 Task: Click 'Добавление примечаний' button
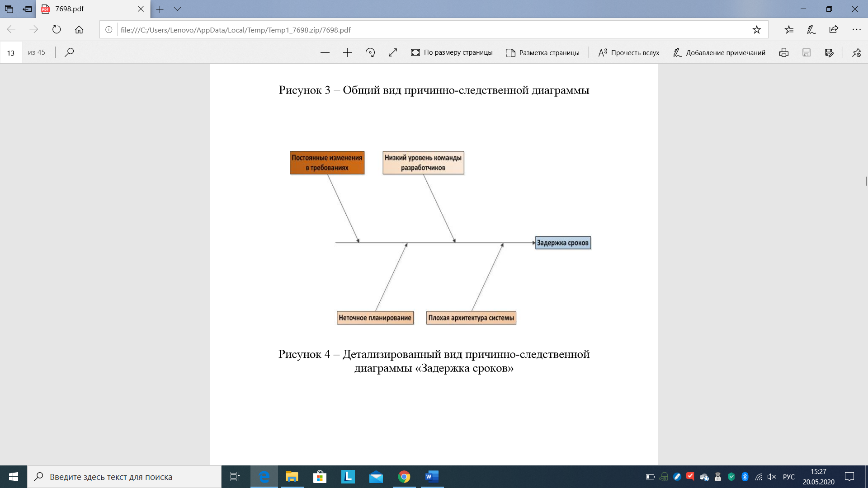[x=719, y=52]
